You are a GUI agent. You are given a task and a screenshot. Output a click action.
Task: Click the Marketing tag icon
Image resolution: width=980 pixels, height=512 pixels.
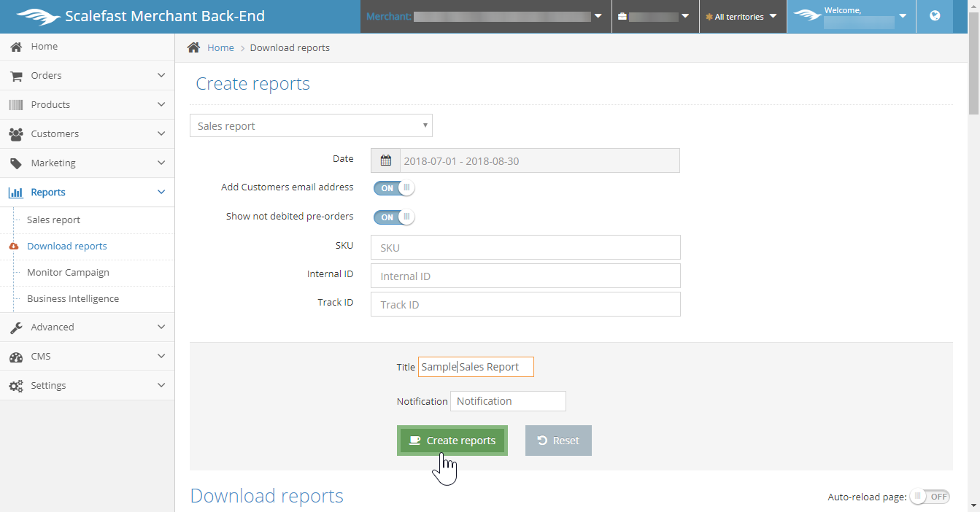[15, 163]
